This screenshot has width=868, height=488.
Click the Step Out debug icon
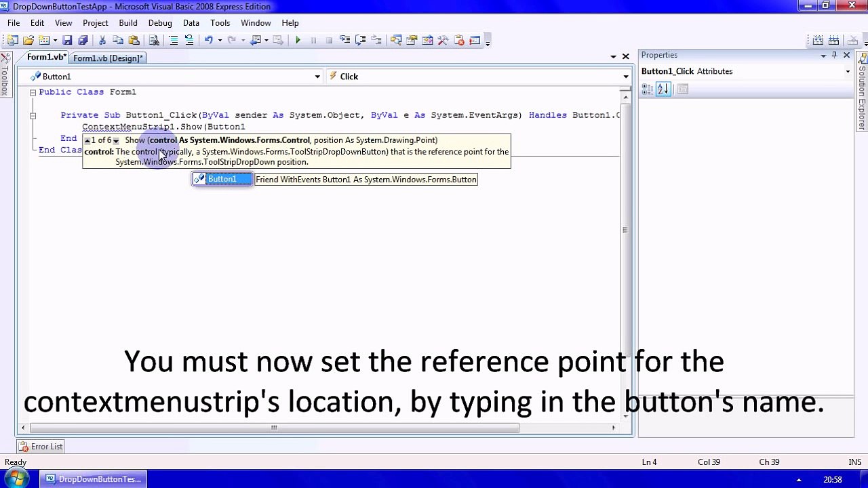tap(376, 40)
